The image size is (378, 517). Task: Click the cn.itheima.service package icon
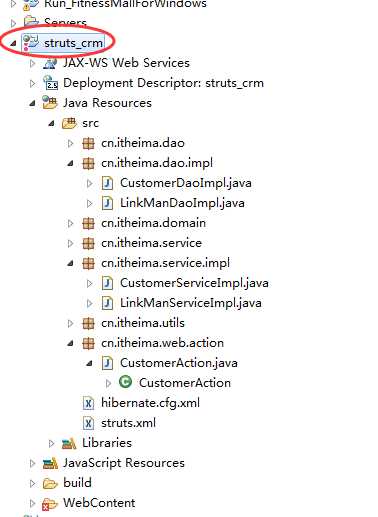88,243
